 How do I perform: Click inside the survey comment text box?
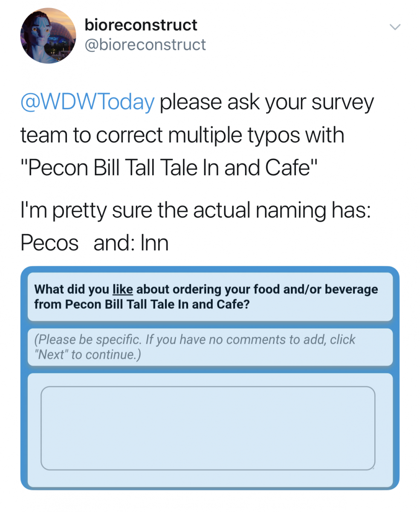[208, 428]
